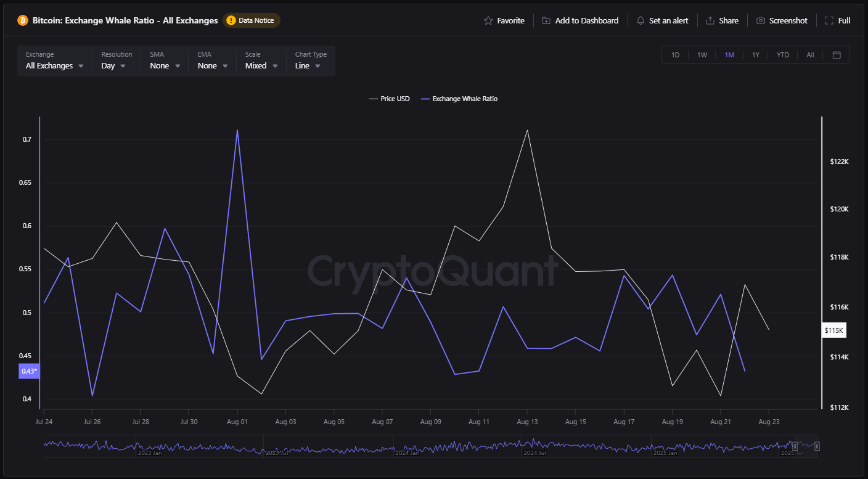This screenshot has height=479, width=868.
Task: Click the Share upload icon
Action: pyautogui.click(x=710, y=20)
